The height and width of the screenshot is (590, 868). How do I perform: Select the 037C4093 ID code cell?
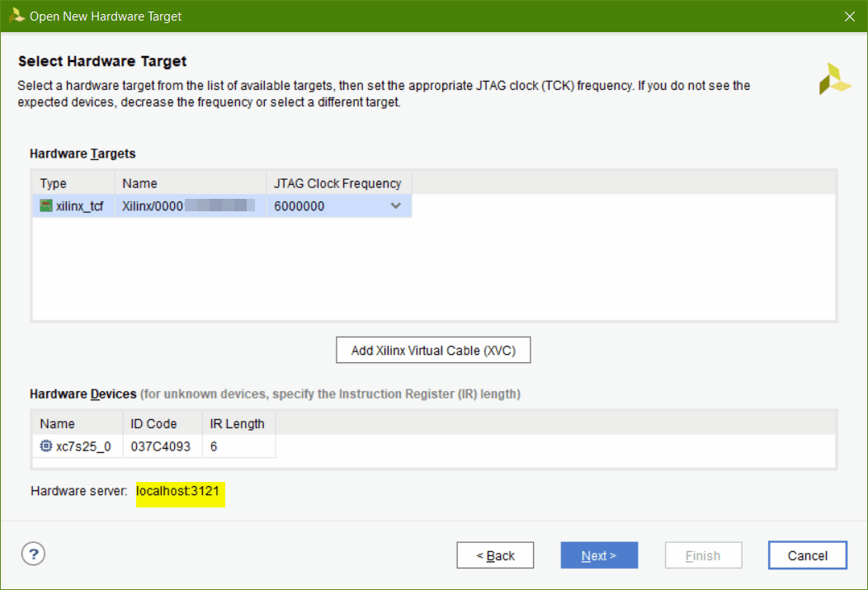163,446
